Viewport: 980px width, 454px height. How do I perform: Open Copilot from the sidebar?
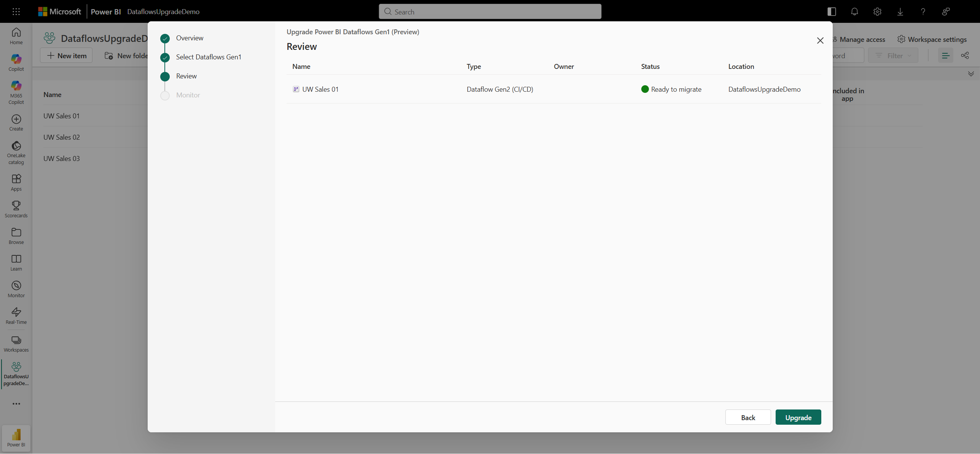16,63
